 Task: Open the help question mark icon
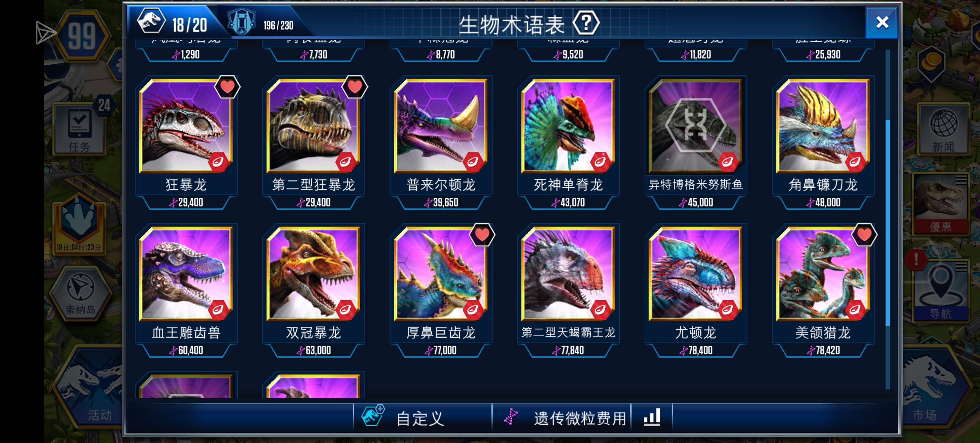pyautogui.click(x=586, y=24)
